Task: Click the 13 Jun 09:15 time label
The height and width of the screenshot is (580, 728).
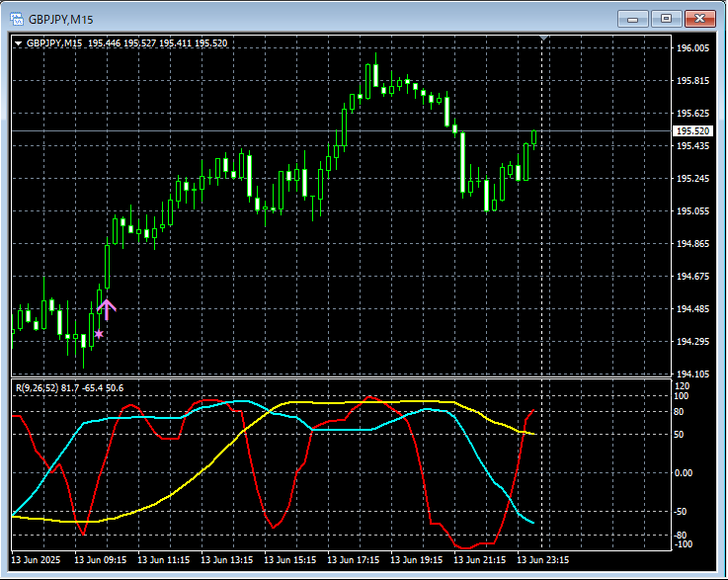Action: point(101,559)
